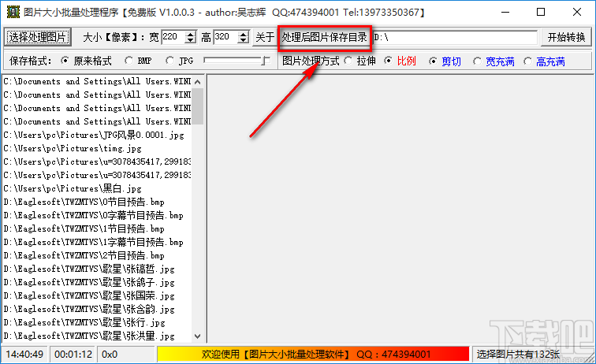
Task: Click status text 选择图片共有132张
Action: click(518, 354)
